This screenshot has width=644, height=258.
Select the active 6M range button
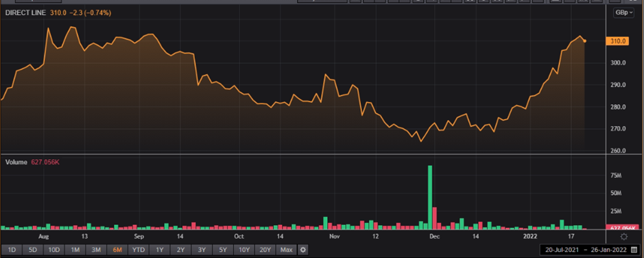tap(117, 249)
